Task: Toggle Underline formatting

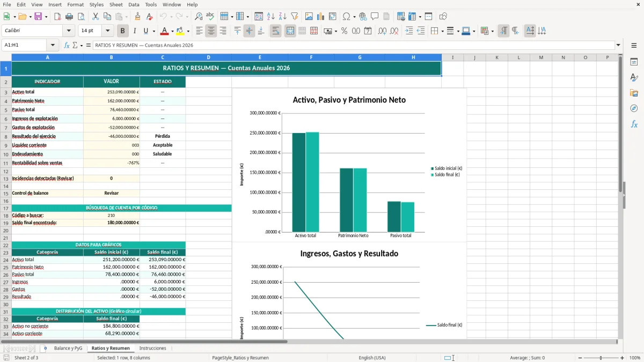Action: pyautogui.click(x=146, y=31)
